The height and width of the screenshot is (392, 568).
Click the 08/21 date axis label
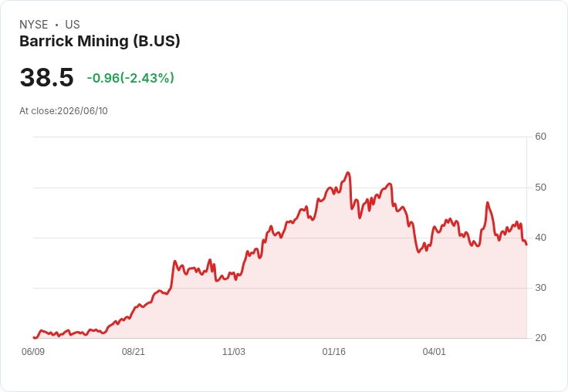(134, 352)
